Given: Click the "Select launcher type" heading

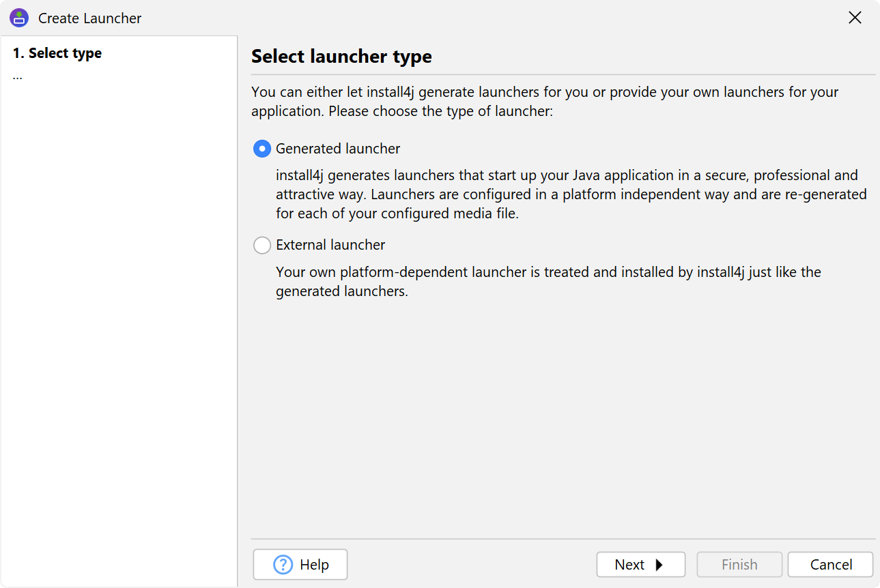Looking at the screenshot, I should coord(341,57).
